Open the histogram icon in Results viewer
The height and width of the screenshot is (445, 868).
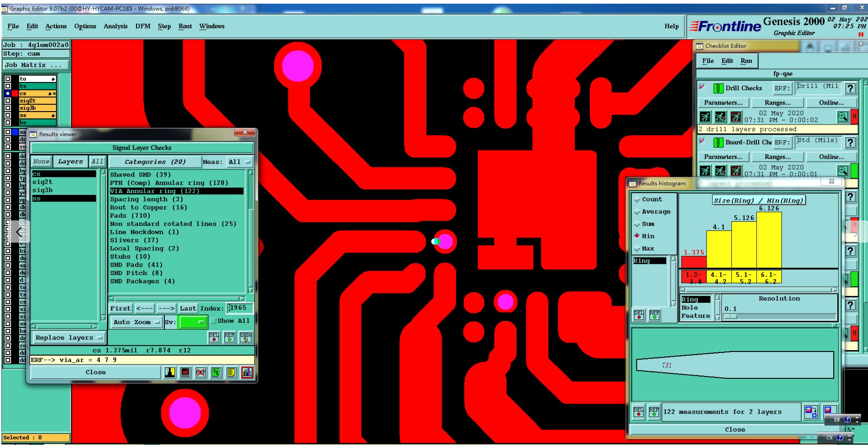[x=247, y=372]
